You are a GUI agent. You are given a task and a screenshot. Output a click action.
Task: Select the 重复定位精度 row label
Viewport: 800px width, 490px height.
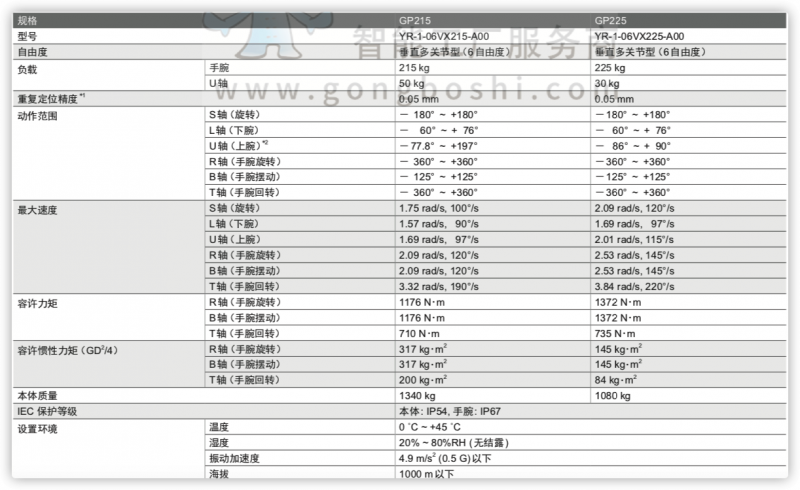pos(51,99)
